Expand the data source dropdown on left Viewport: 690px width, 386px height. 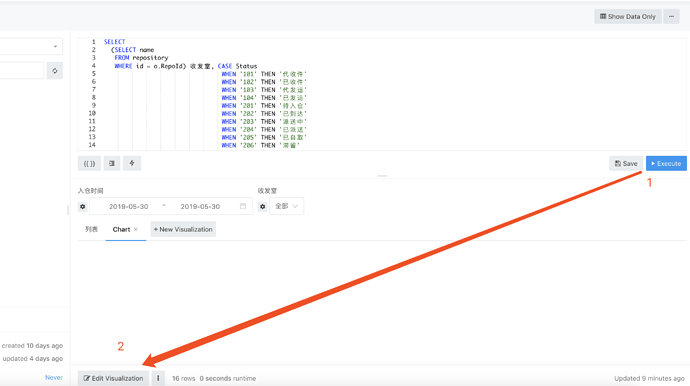(31, 46)
